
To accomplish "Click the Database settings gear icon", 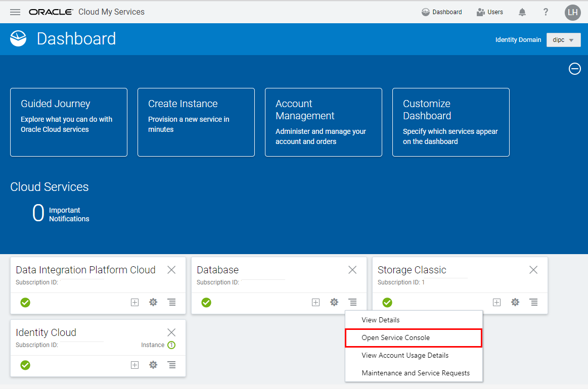I will pos(334,302).
